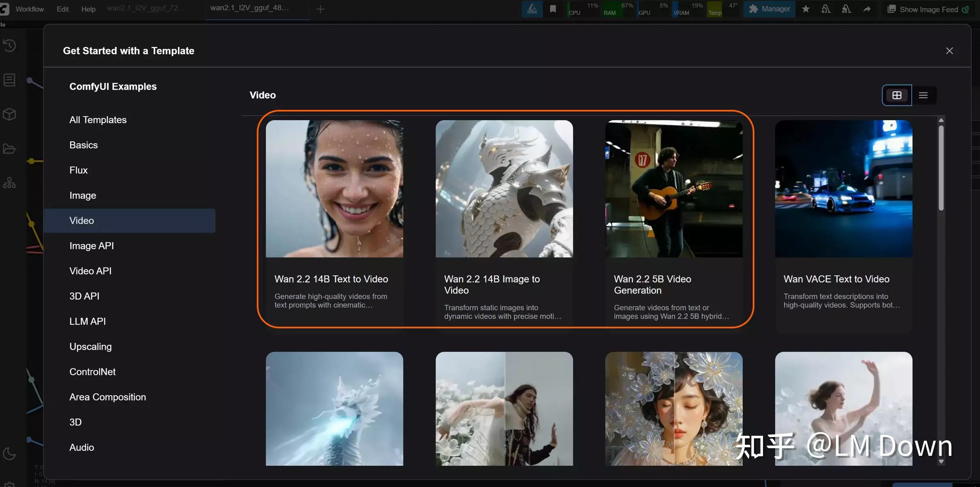The image size is (980, 487).
Task: Toggle dark theme moon icon
Action: (x=9, y=453)
